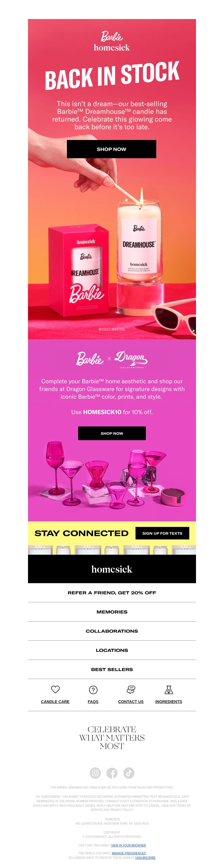This screenshot has height=868, width=224.
Task: Click the Sign Up For Texts button
Action: pyautogui.click(x=162, y=533)
